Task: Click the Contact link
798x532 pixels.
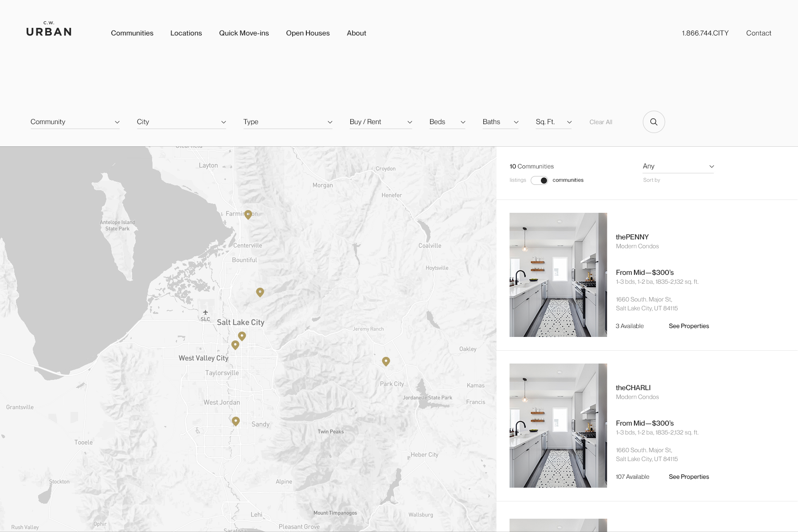Action: 759,33
